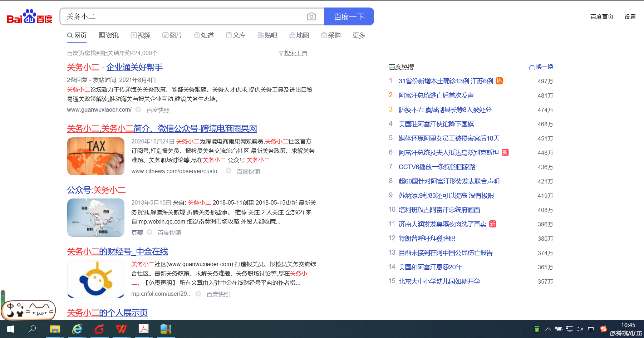Click the cat-face input method floating bar
The width and height of the screenshot is (644, 338).
28,310
